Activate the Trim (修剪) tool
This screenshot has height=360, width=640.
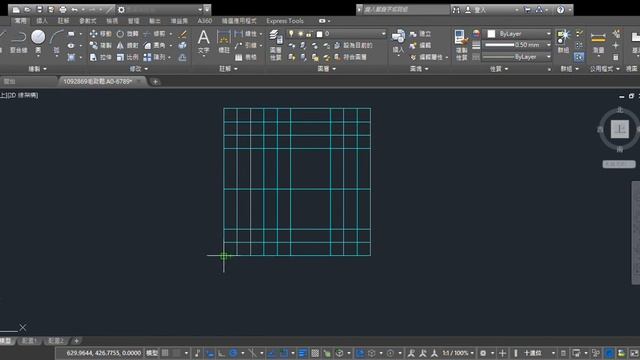click(155, 33)
